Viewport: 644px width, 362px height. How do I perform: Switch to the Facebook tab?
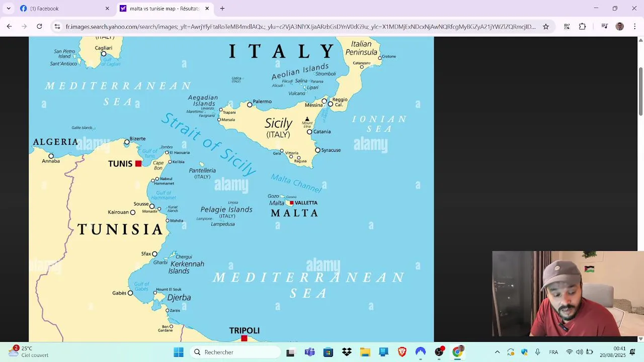pyautogui.click(x=65, y=9)
